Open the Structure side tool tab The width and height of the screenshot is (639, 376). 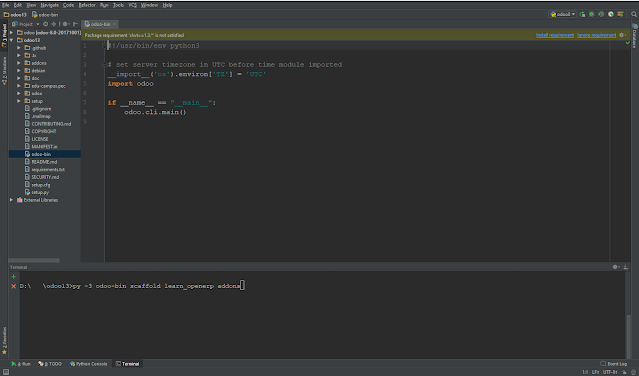pyautogui.click(x=4, y=71)
